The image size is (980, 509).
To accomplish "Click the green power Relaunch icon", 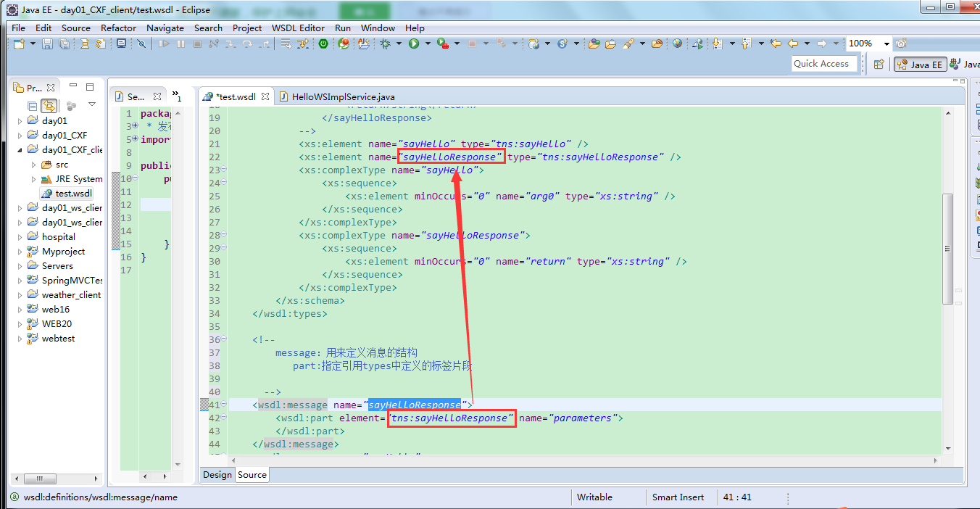I will [323, 44].
